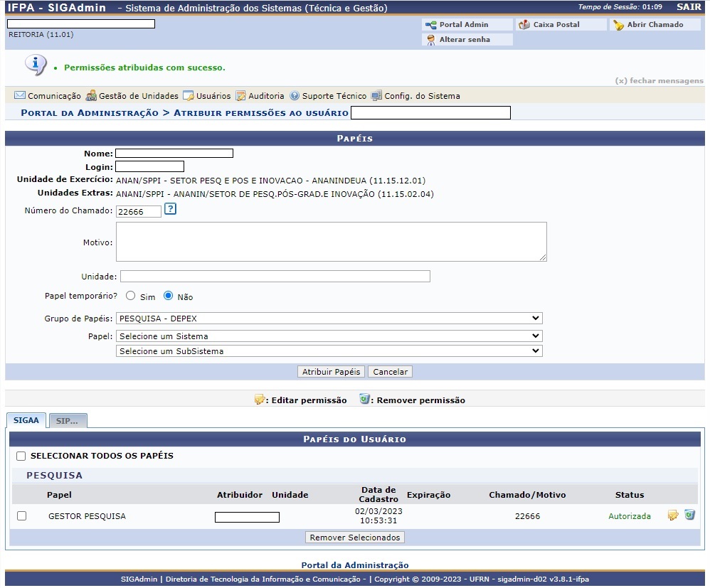
Task: Click the remove permission trash icon in the GESTOR PESQUISA row
Action: click(x=689, y=515)
